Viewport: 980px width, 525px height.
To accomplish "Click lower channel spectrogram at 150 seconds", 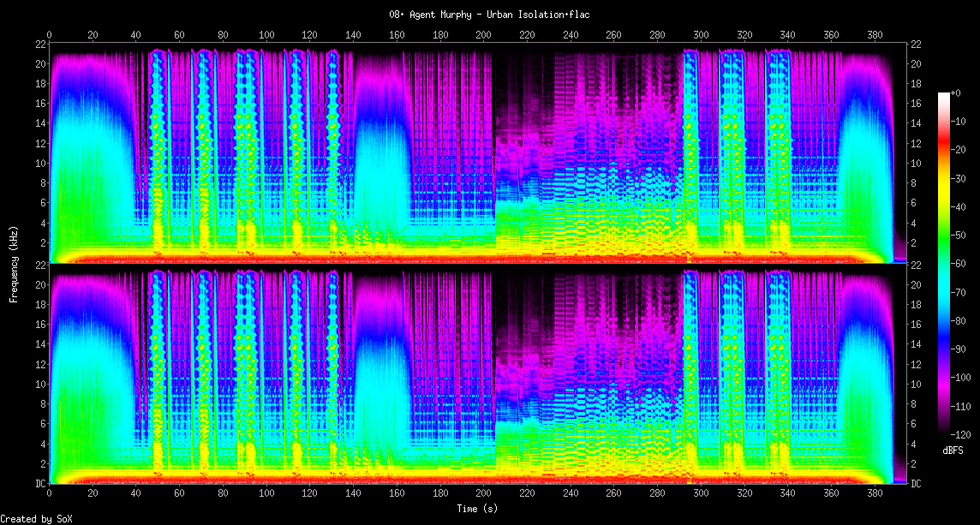I will 375,377.
